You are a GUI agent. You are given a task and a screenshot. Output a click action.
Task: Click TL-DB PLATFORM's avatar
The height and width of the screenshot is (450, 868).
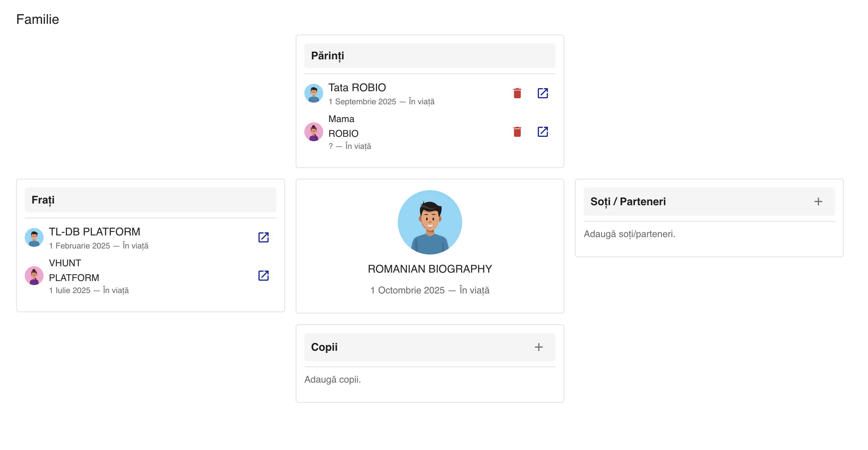(34, 237)
